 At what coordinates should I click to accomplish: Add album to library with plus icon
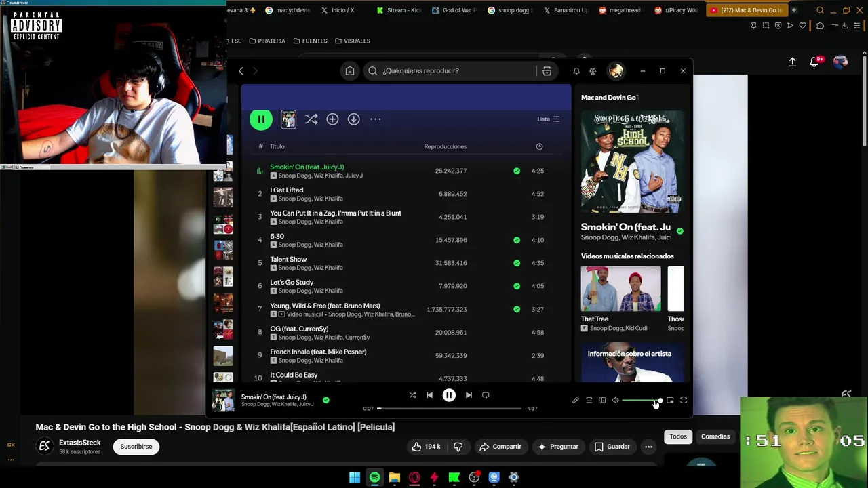click(332, 119)
